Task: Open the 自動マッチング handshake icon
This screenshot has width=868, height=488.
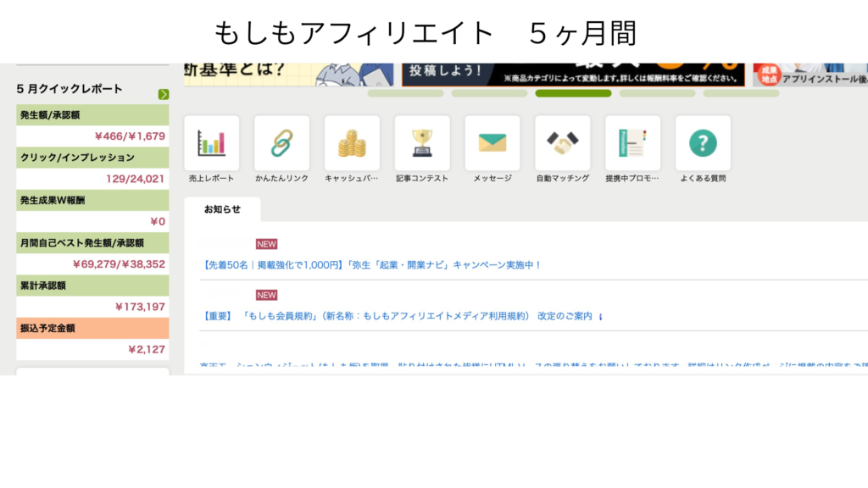Action: click(563, 143)
